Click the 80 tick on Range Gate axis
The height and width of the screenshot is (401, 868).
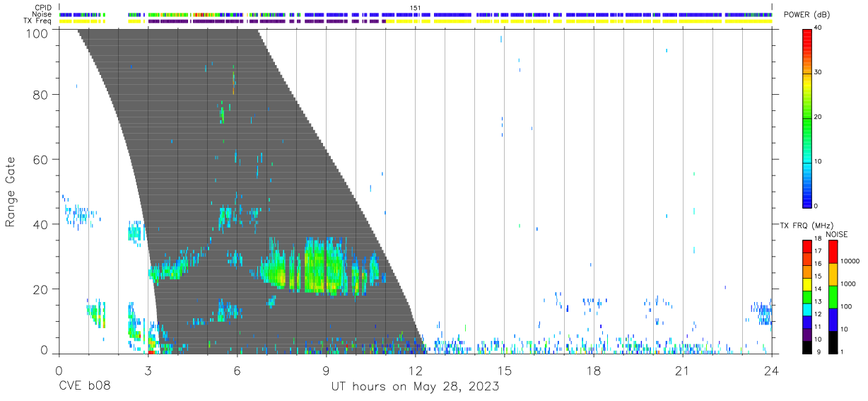click(42, 94)
